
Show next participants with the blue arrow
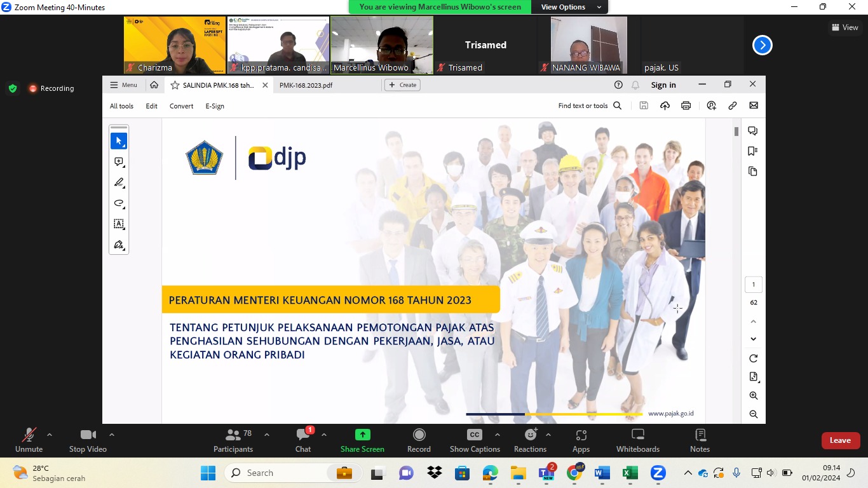[762, 45]
